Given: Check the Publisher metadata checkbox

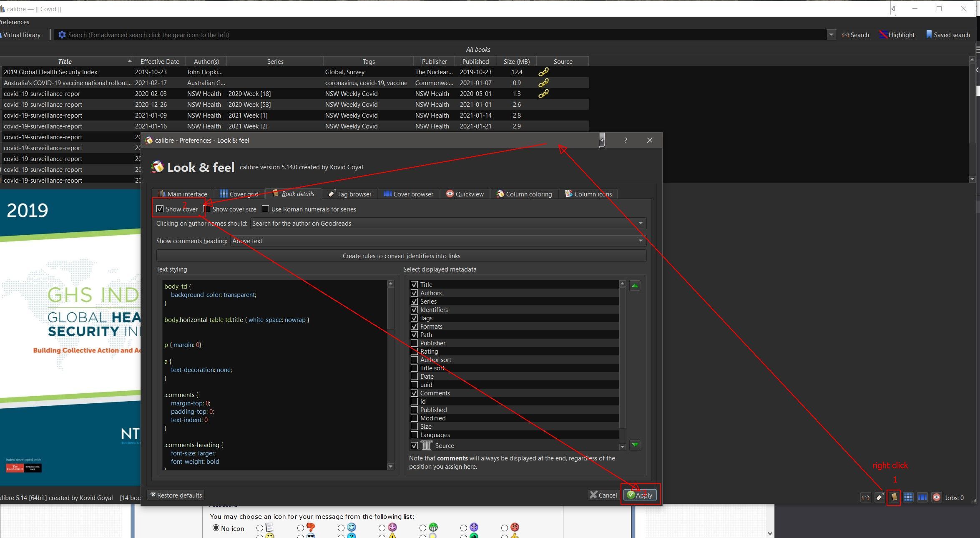Looking at the screenshot, I should click(x=414, y=343).
